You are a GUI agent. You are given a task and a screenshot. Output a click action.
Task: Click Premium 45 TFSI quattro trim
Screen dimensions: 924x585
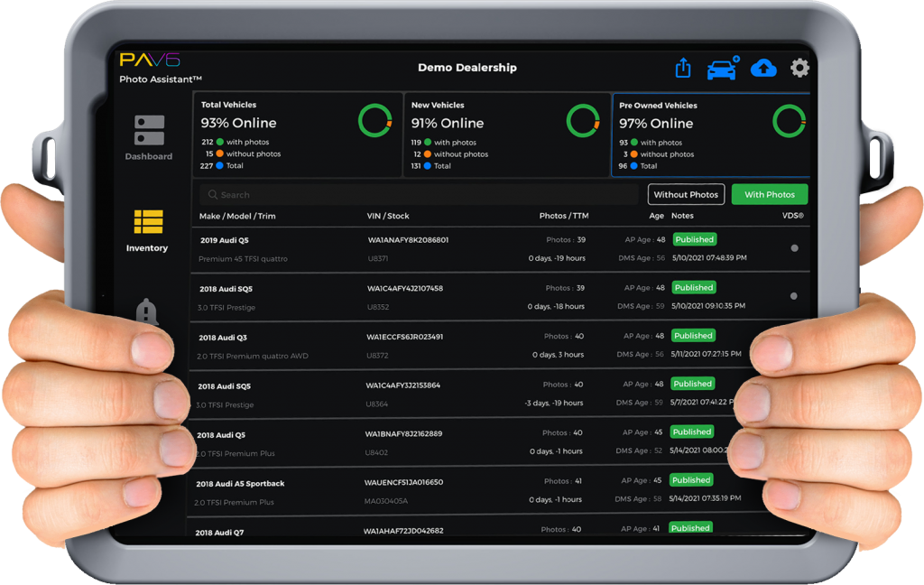pyautogui.click(x=243, y=258)
